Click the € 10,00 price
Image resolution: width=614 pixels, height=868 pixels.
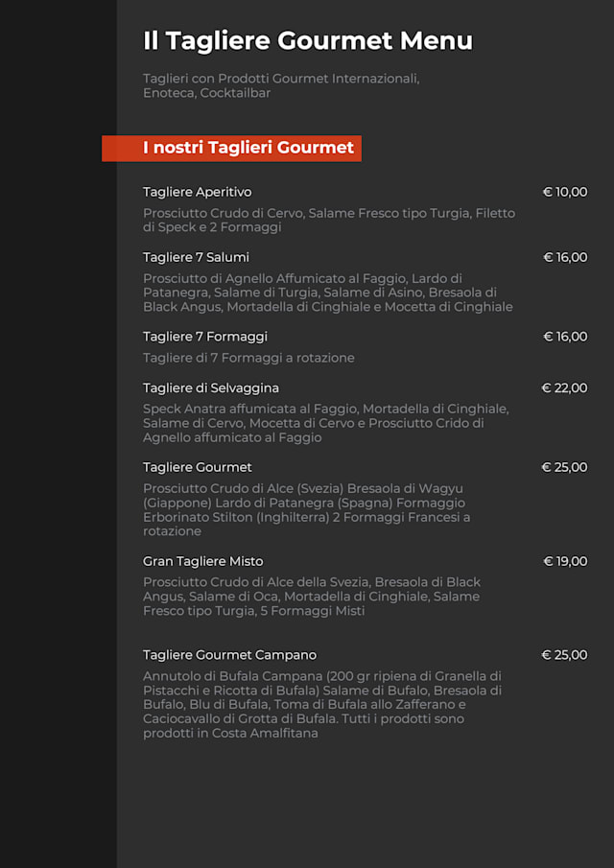pos(564,192)
